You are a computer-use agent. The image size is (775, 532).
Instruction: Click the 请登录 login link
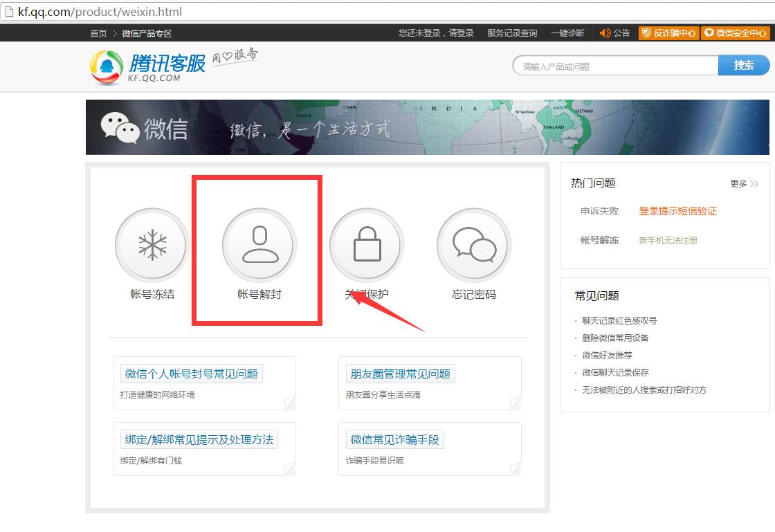click(x=461, y=33)
